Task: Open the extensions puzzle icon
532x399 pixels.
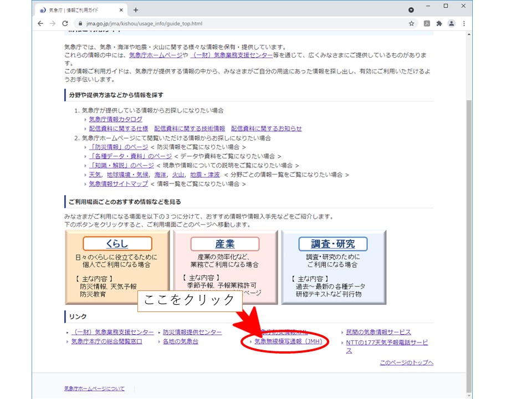Action: coord(439,24)
